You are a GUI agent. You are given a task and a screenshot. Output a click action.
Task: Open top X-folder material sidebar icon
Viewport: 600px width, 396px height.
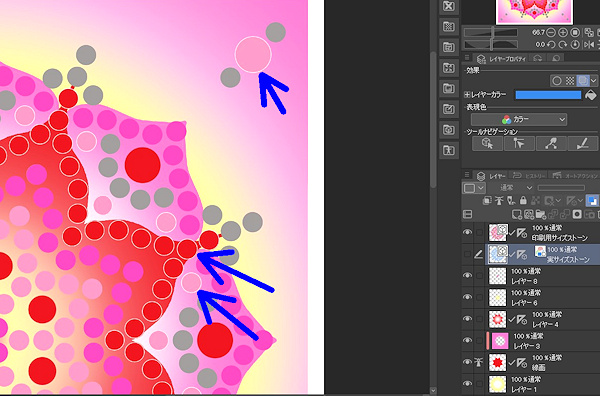click(448, 6)
